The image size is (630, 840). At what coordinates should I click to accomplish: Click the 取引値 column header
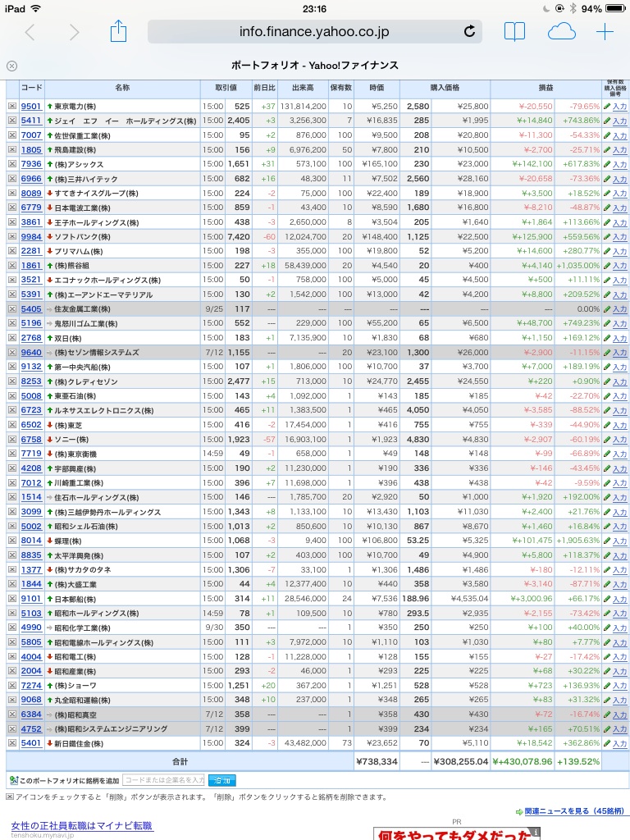(x=226, y=87)
